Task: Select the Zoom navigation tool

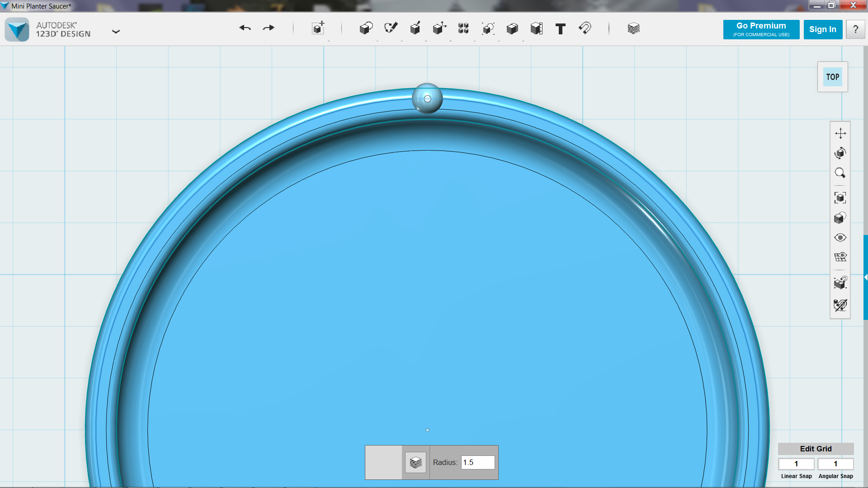Action: tap(840, 173)
